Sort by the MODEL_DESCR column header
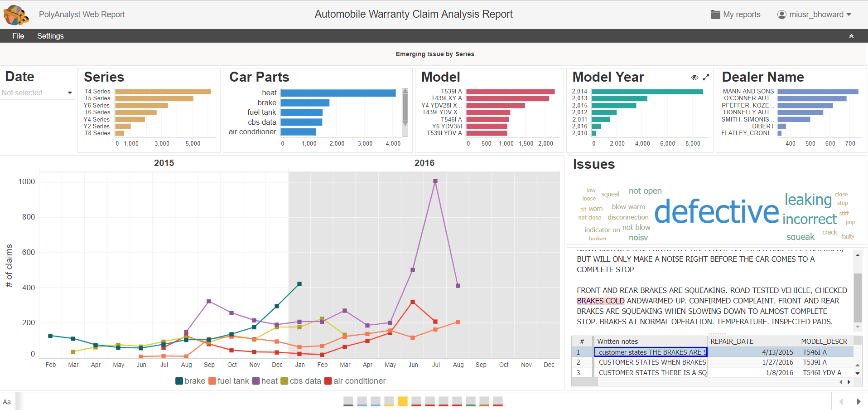Screen dimensions: 868x410 pos(825,342)
